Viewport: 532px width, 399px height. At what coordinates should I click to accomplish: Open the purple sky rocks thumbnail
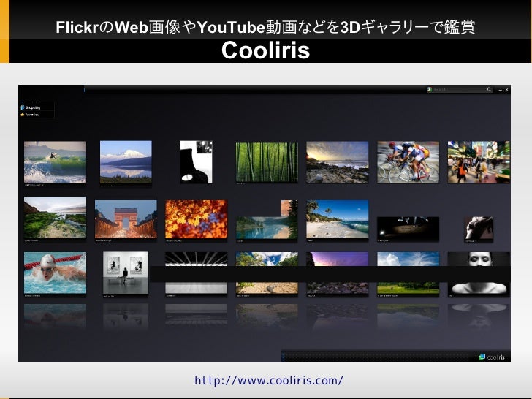click(x=338, y=273)
